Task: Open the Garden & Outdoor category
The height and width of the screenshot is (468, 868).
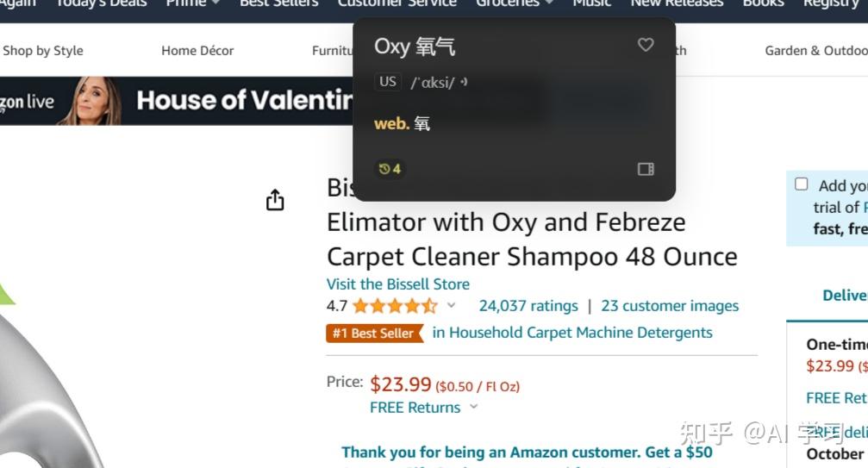Action: click(815, 50)
